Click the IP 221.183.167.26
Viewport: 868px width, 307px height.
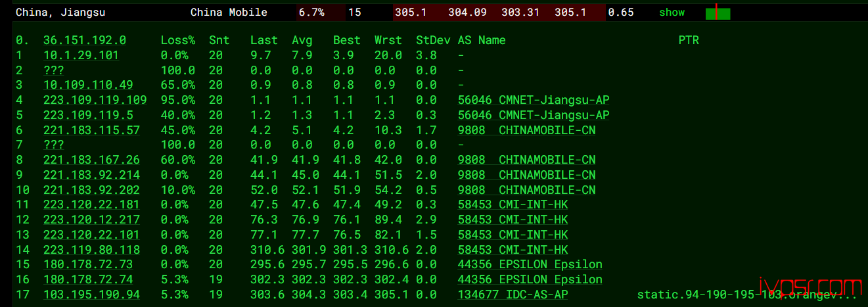pyautogui.click(x=91, y=160)
